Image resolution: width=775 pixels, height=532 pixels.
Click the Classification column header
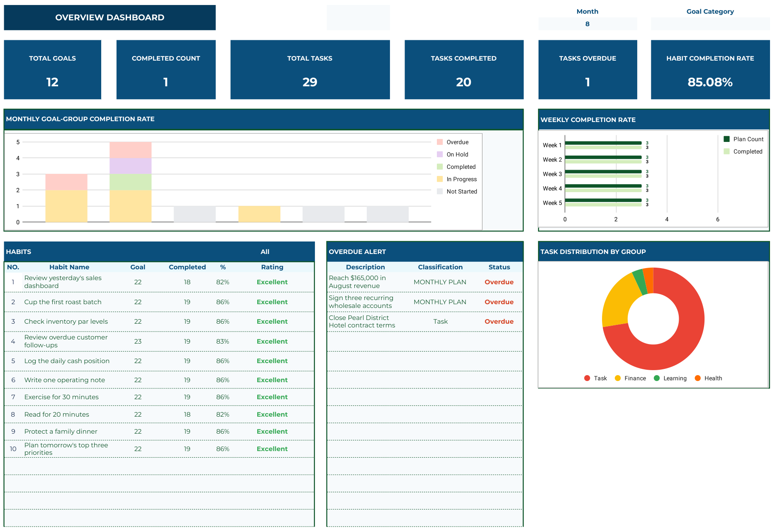click(440, 267)
